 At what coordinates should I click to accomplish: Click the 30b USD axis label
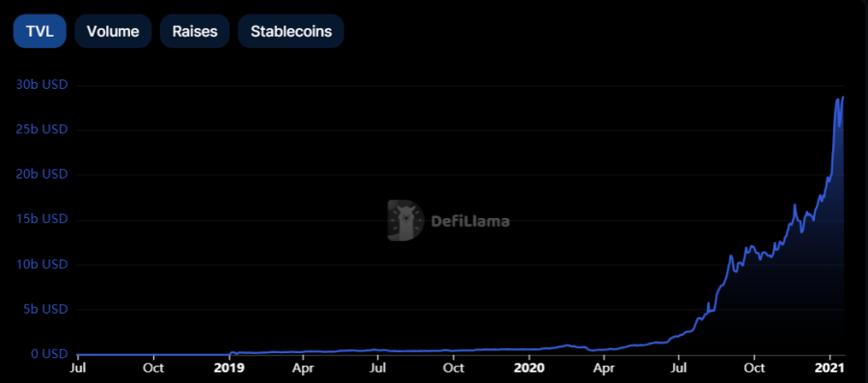[x=42, y=85]
